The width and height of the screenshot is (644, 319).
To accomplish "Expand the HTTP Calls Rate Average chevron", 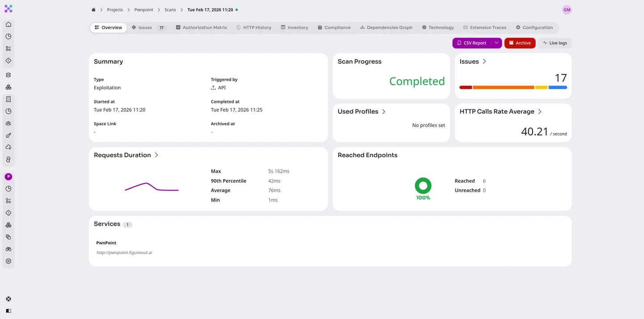I will coord(540,112).
